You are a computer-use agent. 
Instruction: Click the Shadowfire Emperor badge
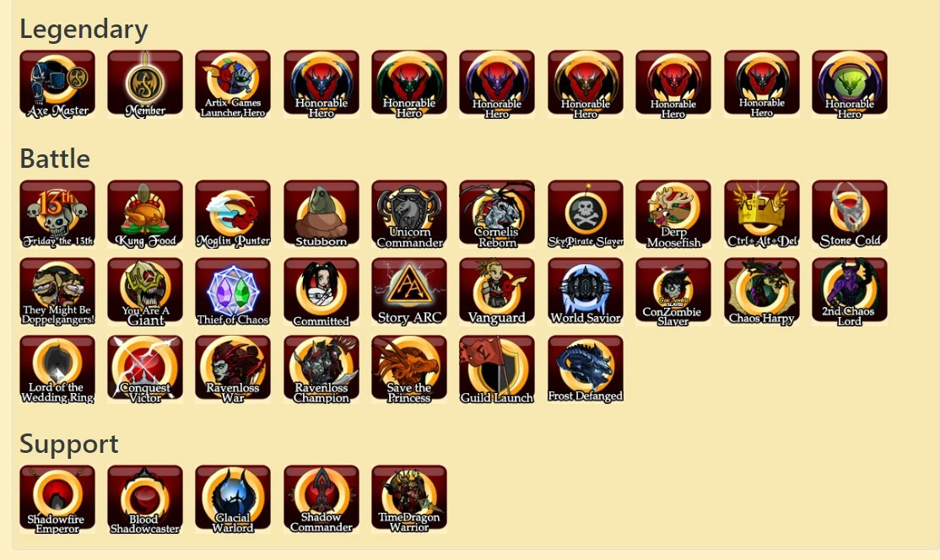pos(57,499)
